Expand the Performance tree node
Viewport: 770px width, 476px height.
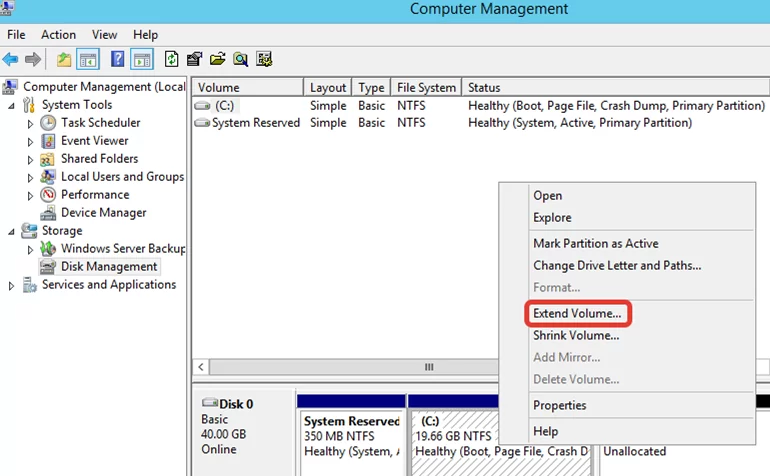click(30, 196)
